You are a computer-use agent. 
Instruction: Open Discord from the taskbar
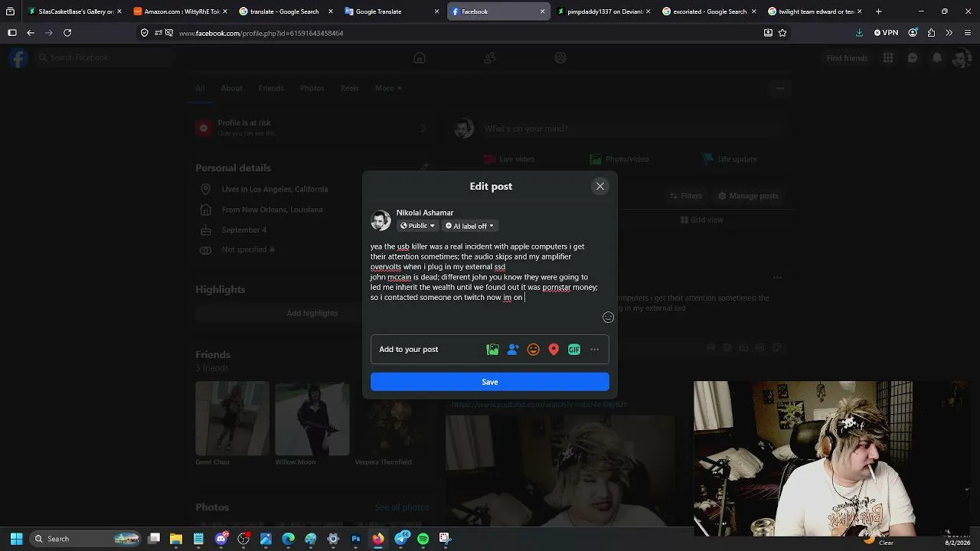coord(221,539)
